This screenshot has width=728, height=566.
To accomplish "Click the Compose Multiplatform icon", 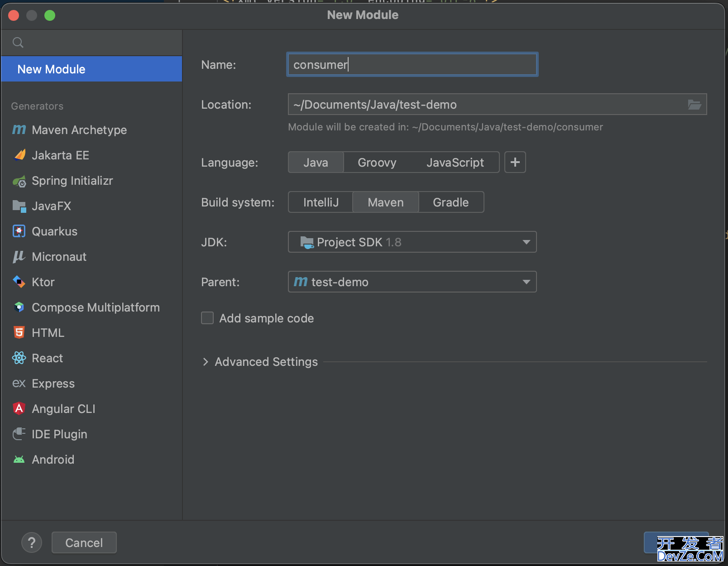I will point(19,307).
